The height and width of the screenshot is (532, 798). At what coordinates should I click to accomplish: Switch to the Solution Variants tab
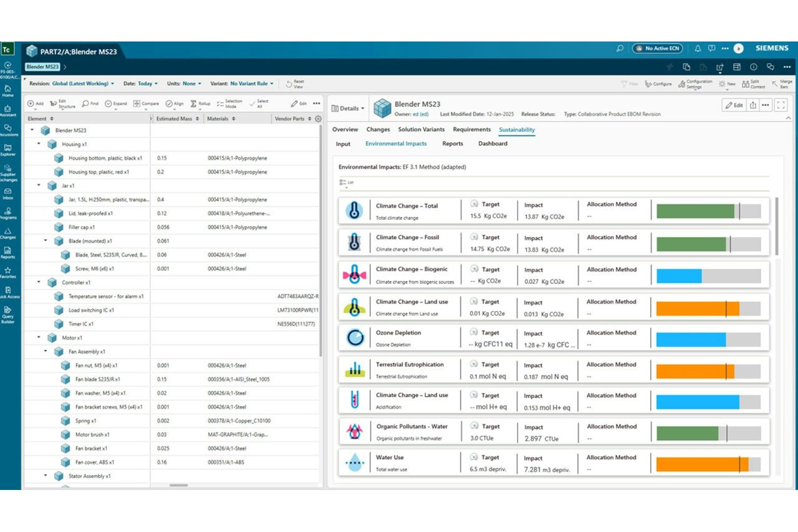(x=421, y=130)
